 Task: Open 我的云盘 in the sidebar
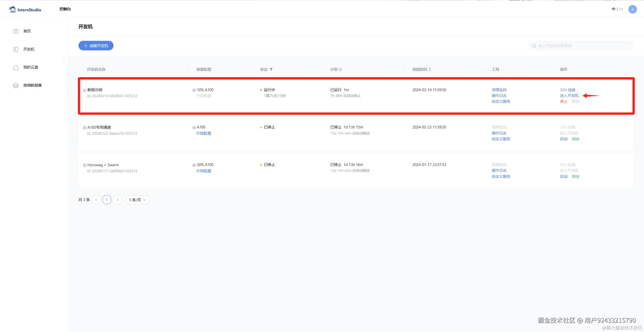click(30, 67)
